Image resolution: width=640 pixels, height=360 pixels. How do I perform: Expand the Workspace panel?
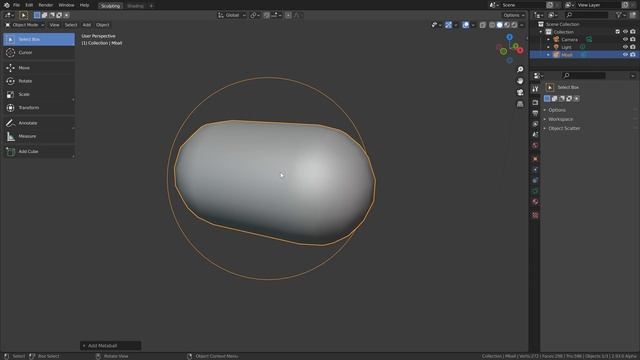[x=560, y=119]
